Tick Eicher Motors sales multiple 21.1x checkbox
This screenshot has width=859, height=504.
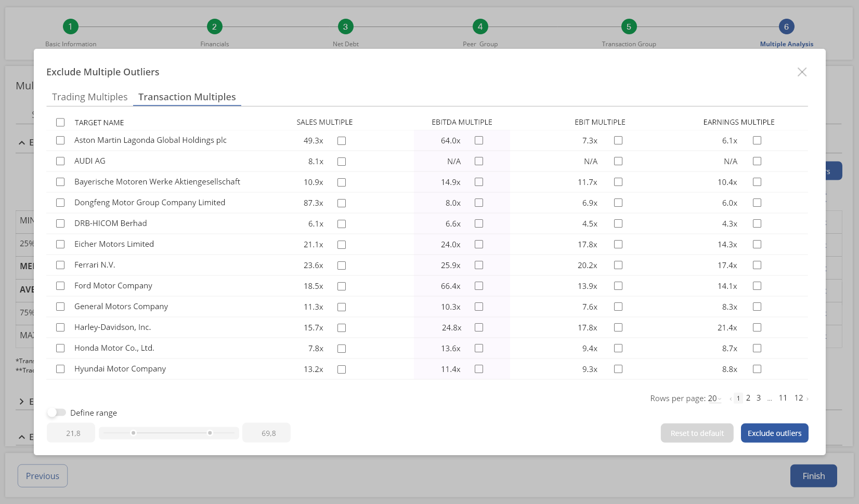tap(342, 245)
